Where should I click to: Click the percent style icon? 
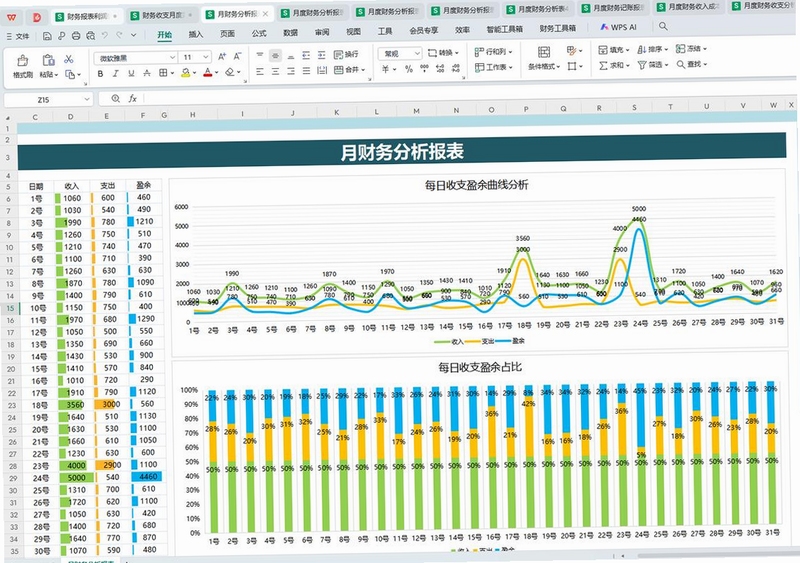[409, 69]
